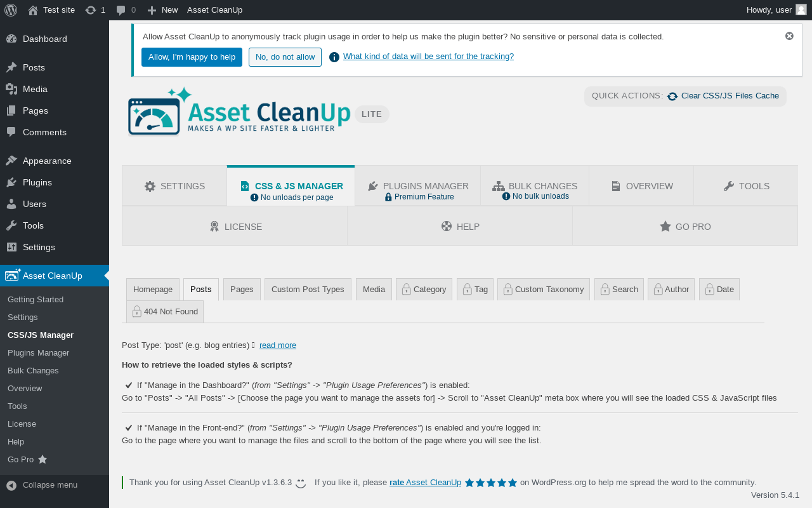Viewport: 812px width, 508px height.
Task: Click the updates icon in admin bar
Action: point(91,10)
